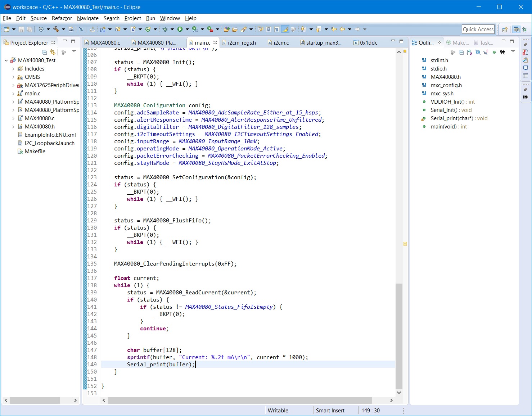Click the Debug bug toolbar icon

[165, 29]
